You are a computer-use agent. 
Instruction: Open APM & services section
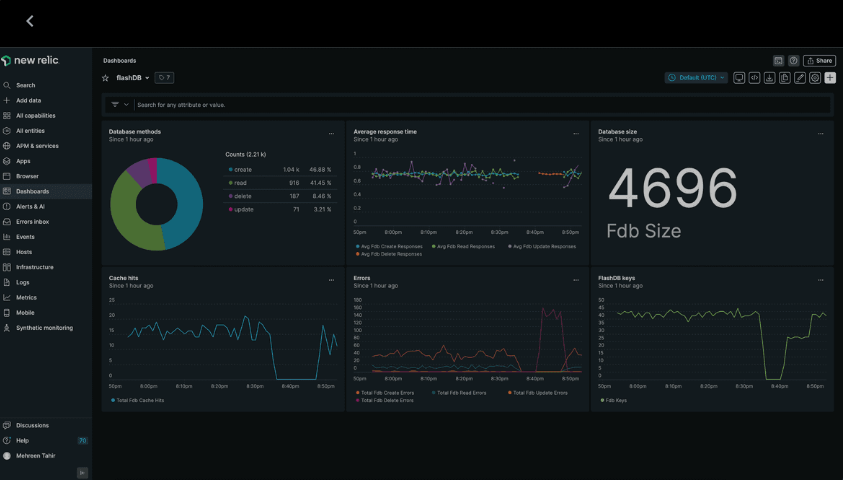(37, 146)
